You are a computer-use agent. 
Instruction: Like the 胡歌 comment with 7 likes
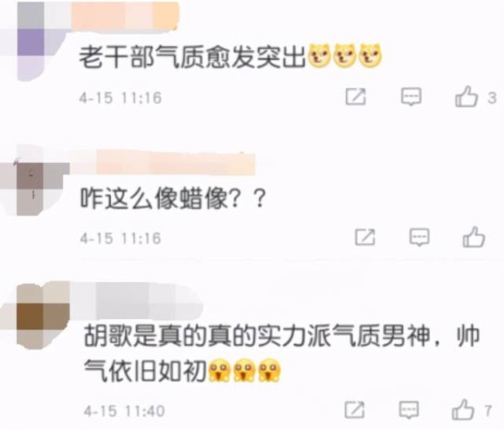(463, 410)
